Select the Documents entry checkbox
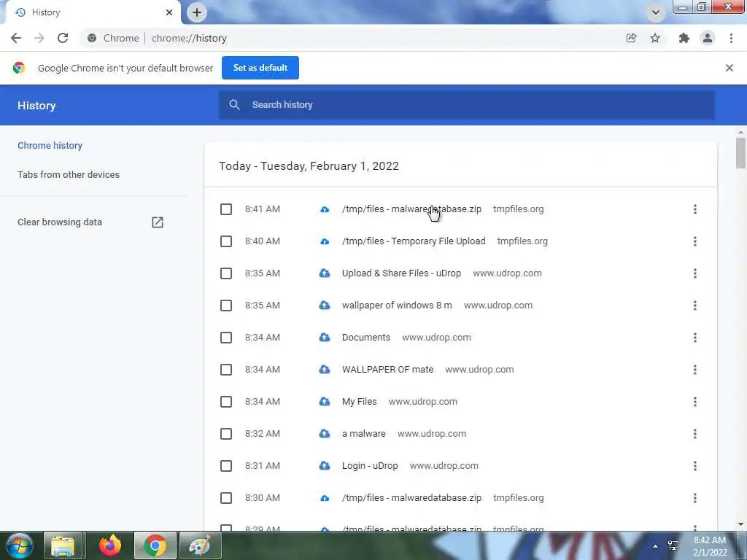Viewport: 747px width, 560px height. [x=226, y=338]
